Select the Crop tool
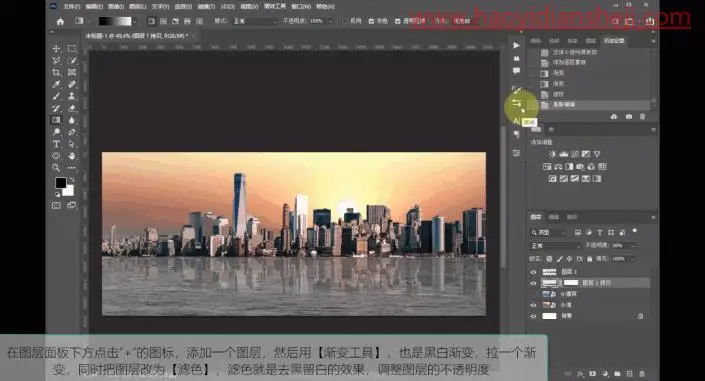Viewport: 705px width, 381px height. coord(56,72)
